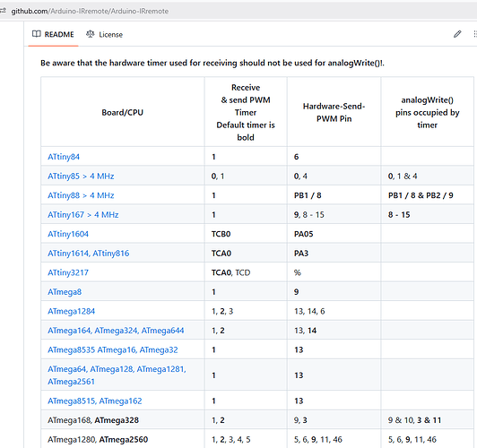Click the License scale icon
The image size is (477, 448).
(x=90, y=34)
